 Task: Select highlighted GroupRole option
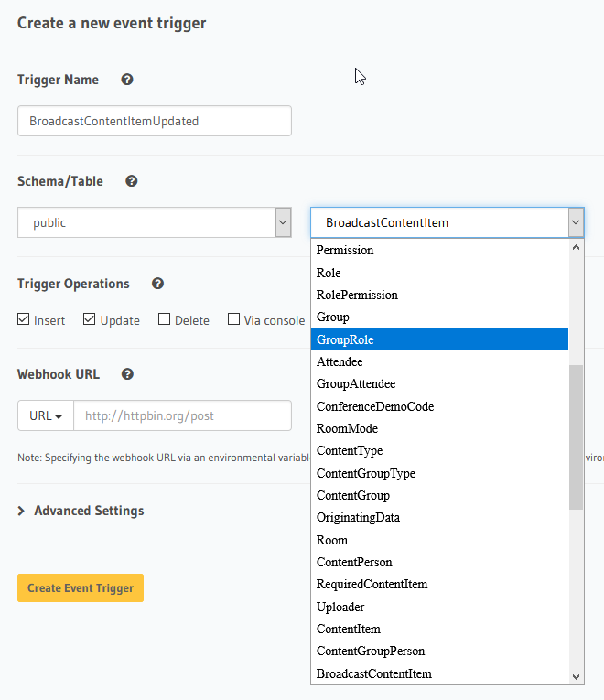[x=439, y=339]
